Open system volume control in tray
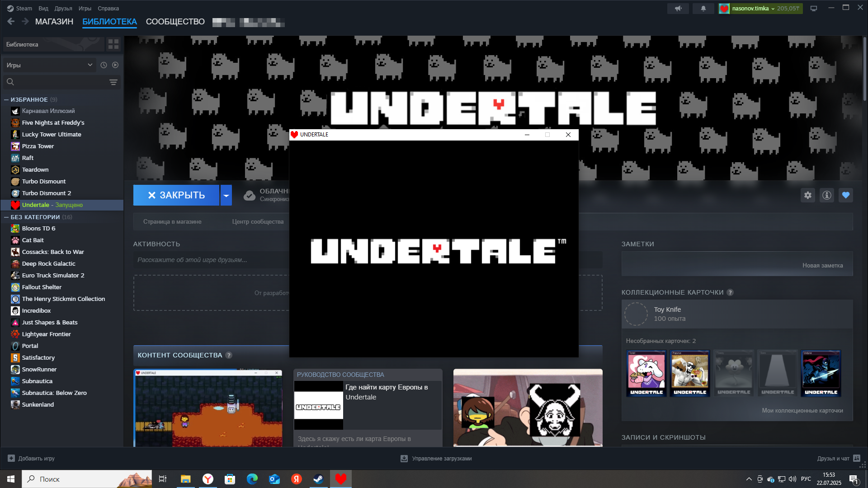 coord(793,479)
